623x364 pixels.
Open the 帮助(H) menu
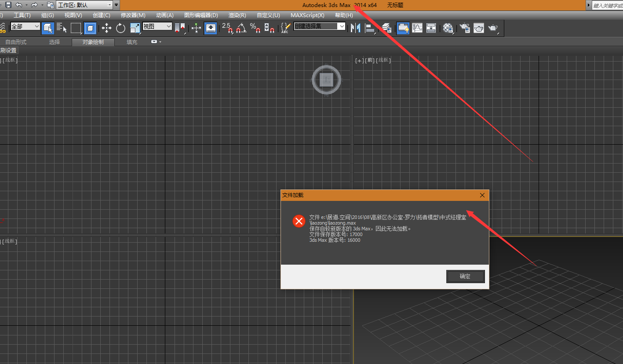tap(344, 15)
